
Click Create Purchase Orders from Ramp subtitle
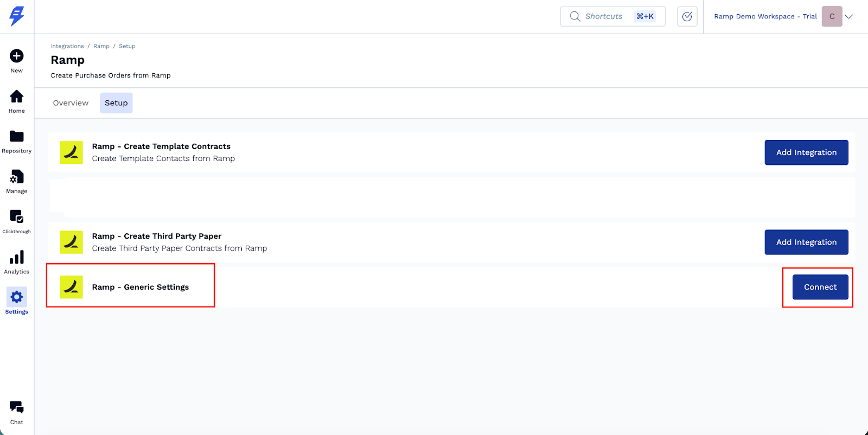coord(111,75)
